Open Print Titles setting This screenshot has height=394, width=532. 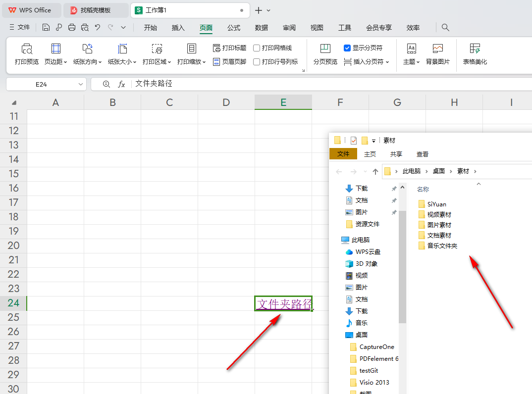230,48
